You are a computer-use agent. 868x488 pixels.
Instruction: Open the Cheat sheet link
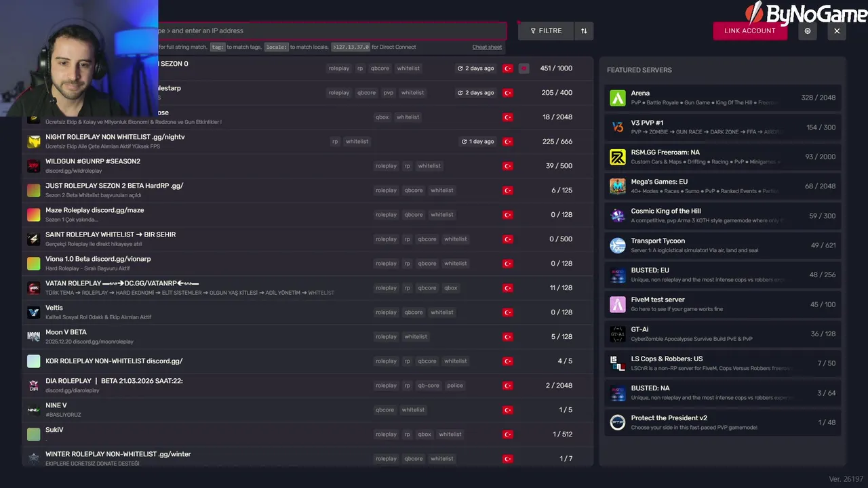(487, 47)
